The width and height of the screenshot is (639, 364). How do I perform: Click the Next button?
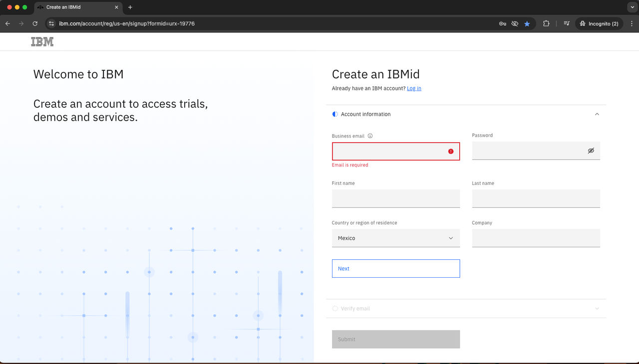pos(396,268)
